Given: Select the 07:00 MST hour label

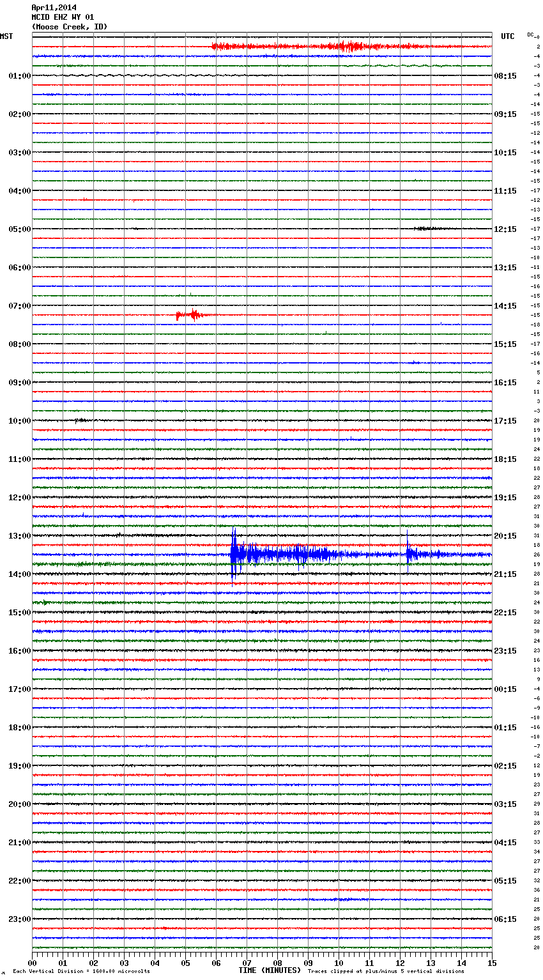Looking at the screenshot, I should point(19,306).
